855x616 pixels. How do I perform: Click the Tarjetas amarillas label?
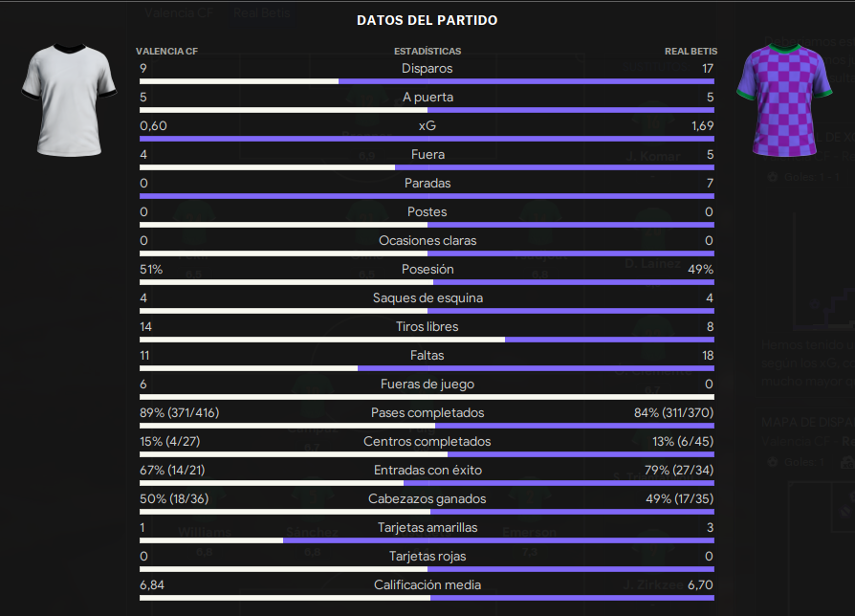(x=427, y=528)
